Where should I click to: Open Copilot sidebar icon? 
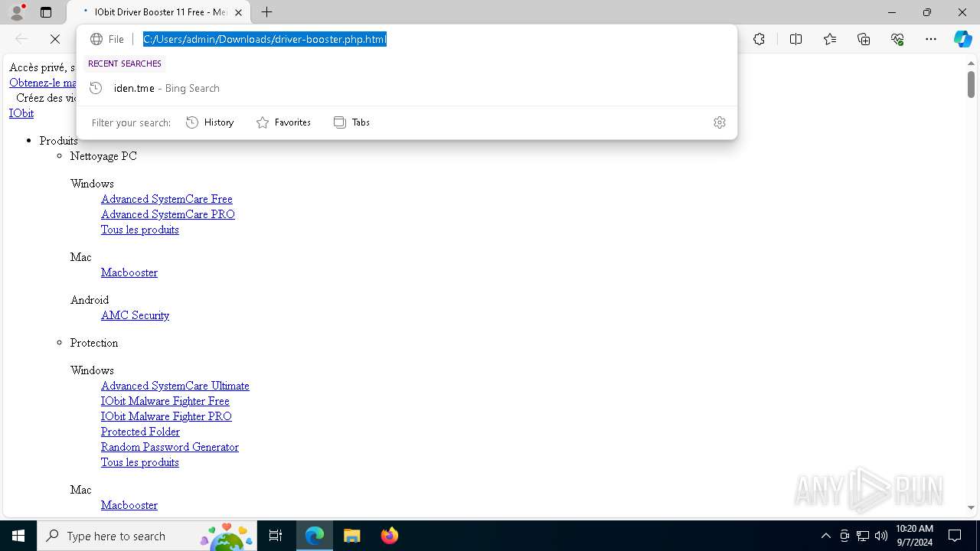point(962,39)
